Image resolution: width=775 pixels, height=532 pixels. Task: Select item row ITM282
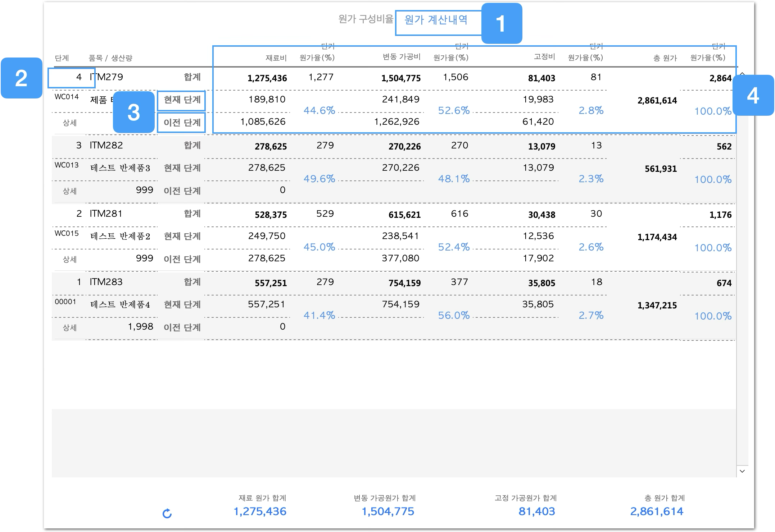point(106,145)
